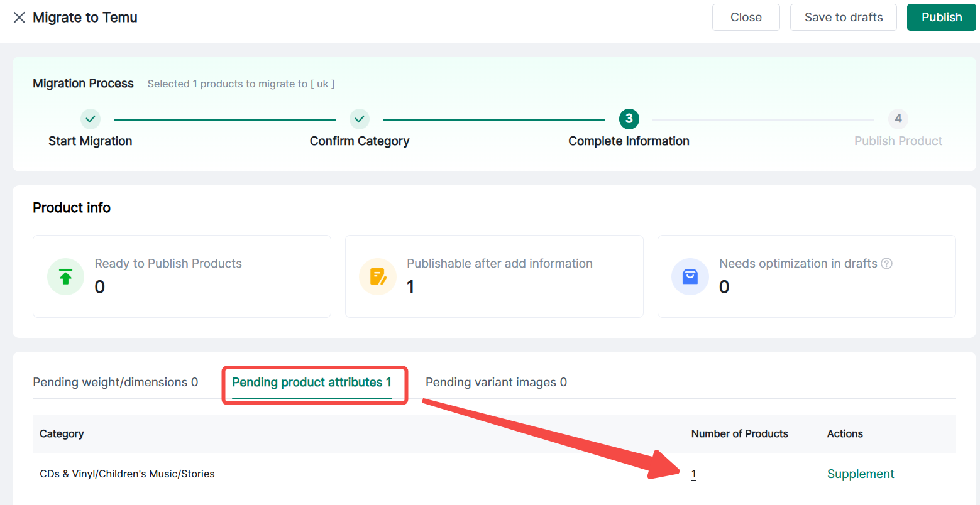Switch to Pending product attributes tab
Viewport: 980px width, 505px height.
[312, 383]
